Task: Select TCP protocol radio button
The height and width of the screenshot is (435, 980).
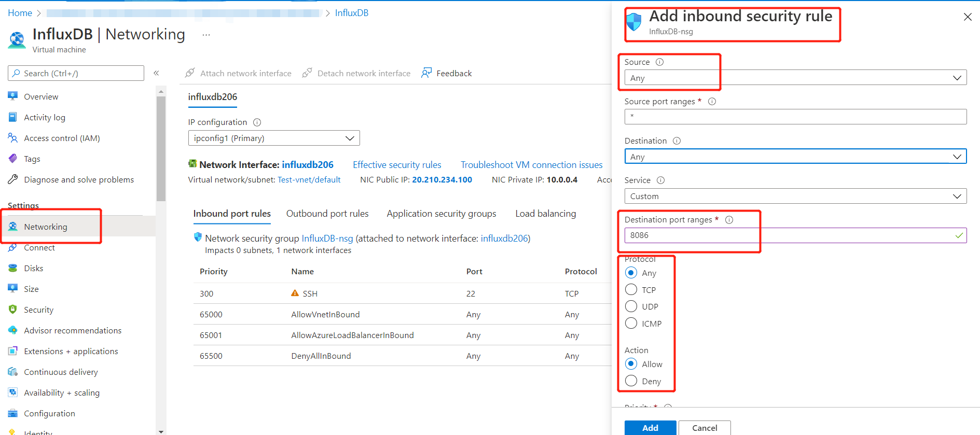Action: (x=631, y=289)
